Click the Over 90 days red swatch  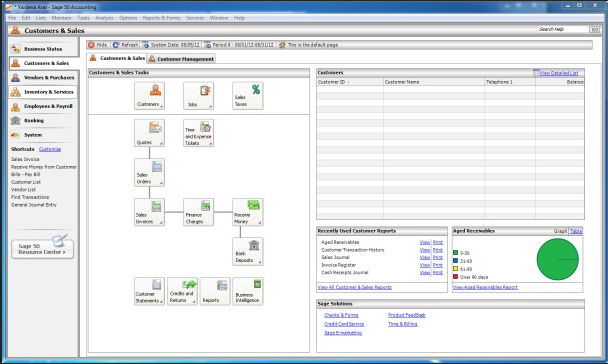[456, 277]
